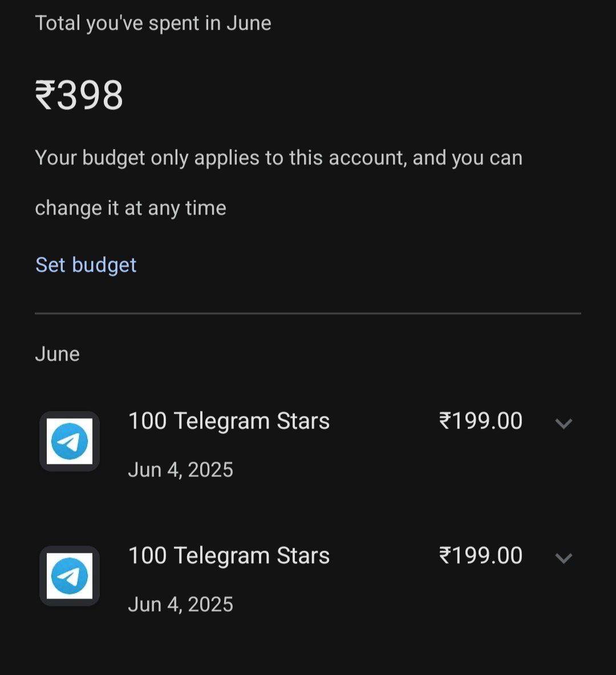Tap the "change it at any time" text
This screenshot has width=616, height=675.
[131, 208]
